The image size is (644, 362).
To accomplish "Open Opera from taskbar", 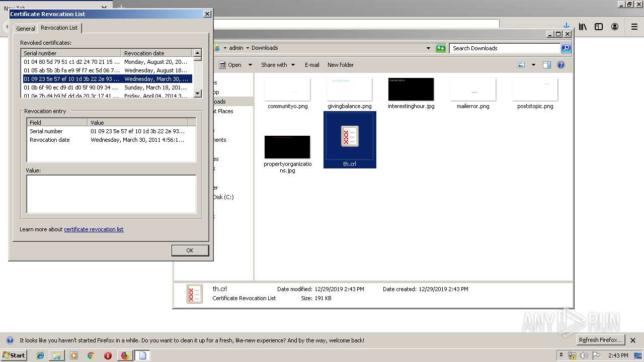I will point(108,355).
